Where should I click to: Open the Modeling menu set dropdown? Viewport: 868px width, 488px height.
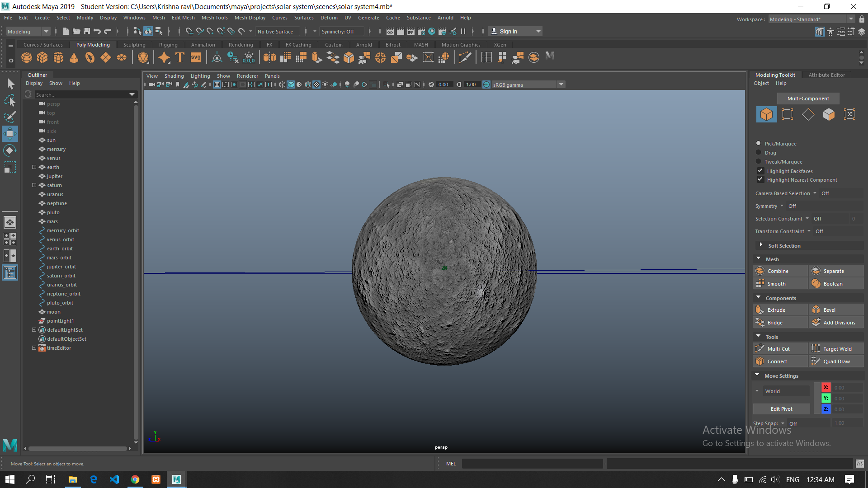point(28,31)
